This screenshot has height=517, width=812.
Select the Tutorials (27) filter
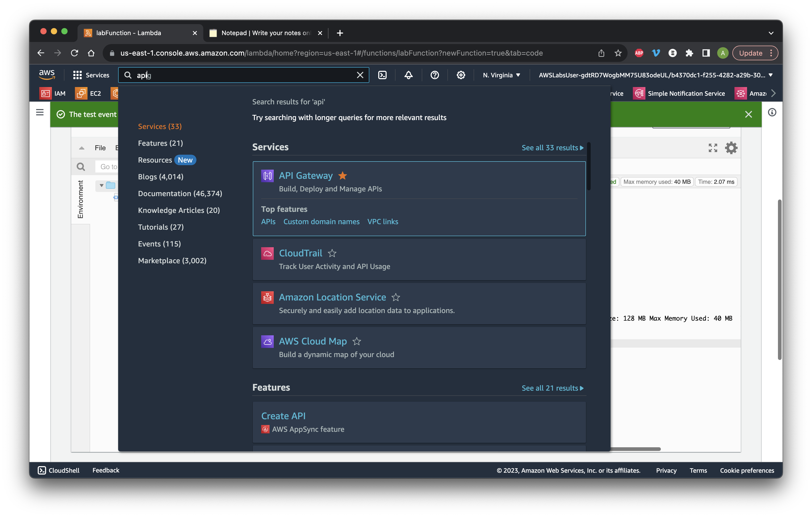click(x=161, y=227)
